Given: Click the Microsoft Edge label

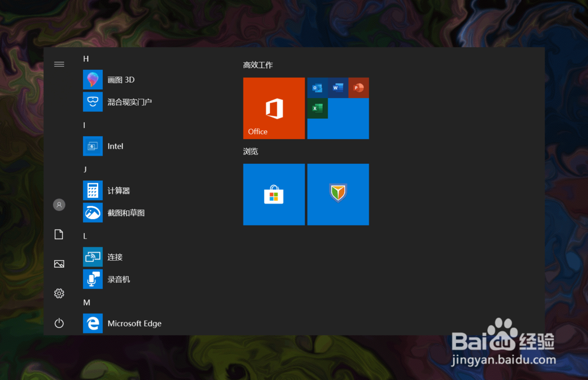Looking at the screenshot, I should pyautogui.click(x=134, y=324).
